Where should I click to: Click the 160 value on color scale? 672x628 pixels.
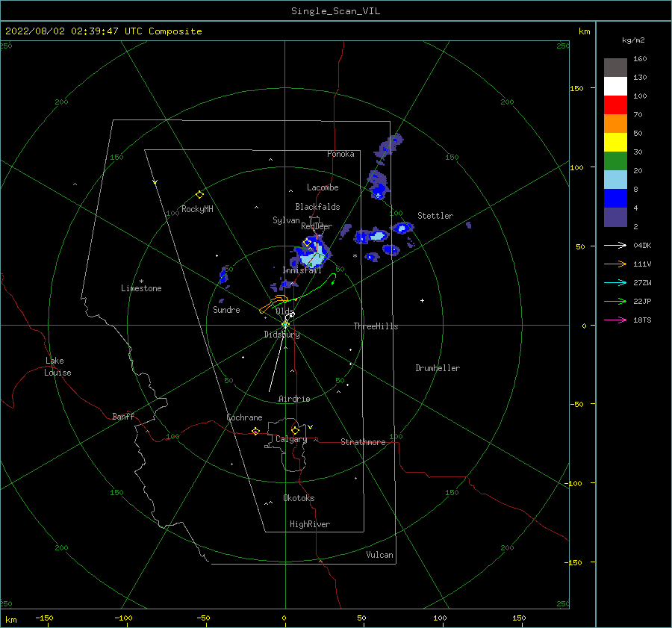click(640, 59)
